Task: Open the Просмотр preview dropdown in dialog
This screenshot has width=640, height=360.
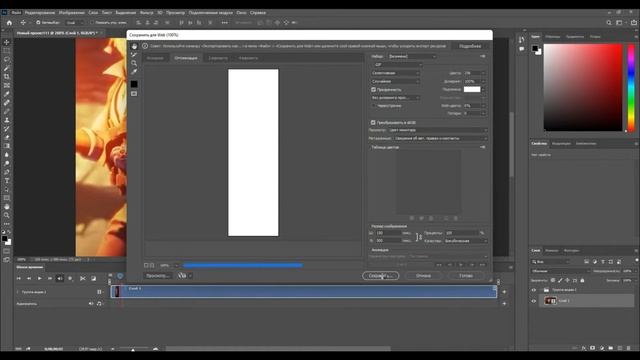Action: 437,130
